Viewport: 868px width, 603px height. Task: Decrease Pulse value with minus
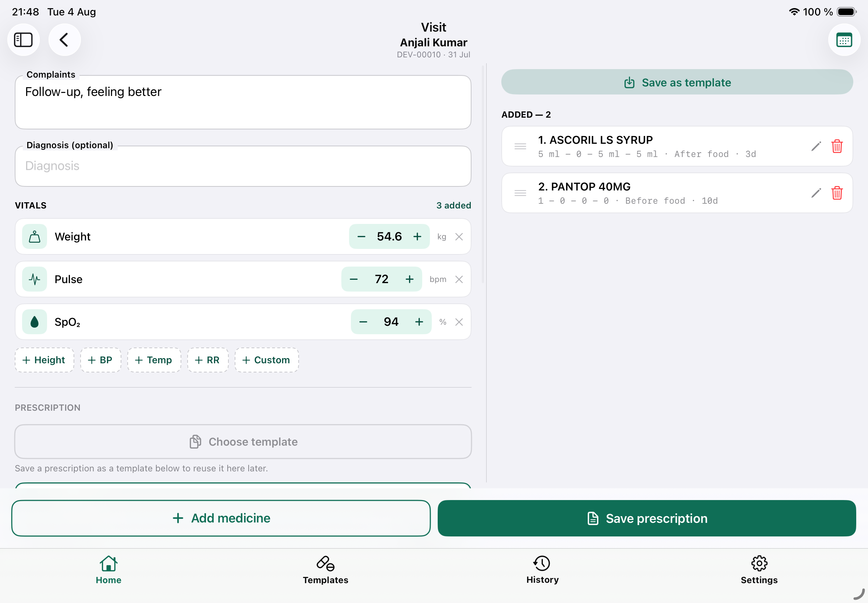click(354, 279)
